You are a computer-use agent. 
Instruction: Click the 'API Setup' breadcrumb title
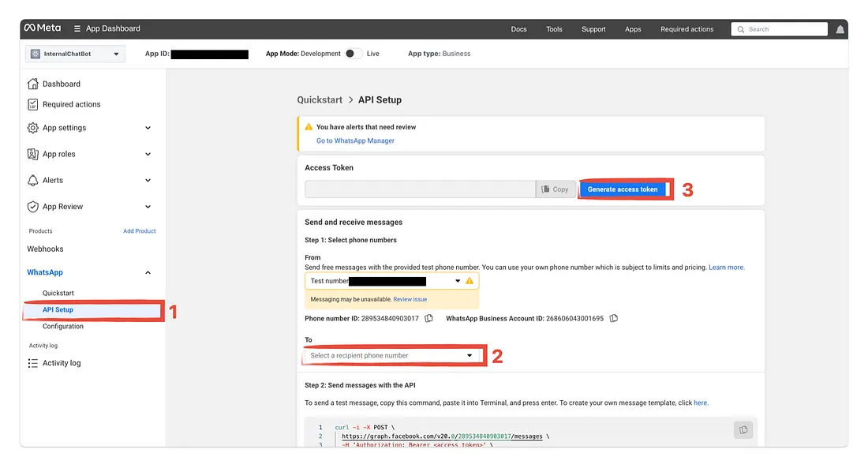point(380,99)
